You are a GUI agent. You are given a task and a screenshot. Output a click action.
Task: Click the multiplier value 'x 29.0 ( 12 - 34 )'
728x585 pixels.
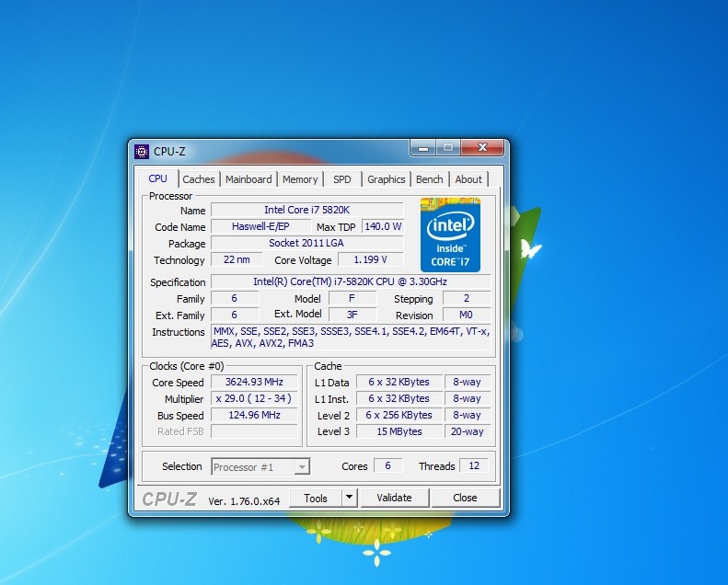(x=254, y=398)
